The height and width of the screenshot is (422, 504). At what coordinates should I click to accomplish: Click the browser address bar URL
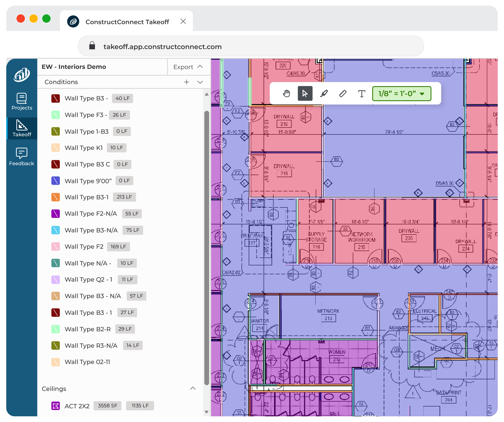click(162, 47)
